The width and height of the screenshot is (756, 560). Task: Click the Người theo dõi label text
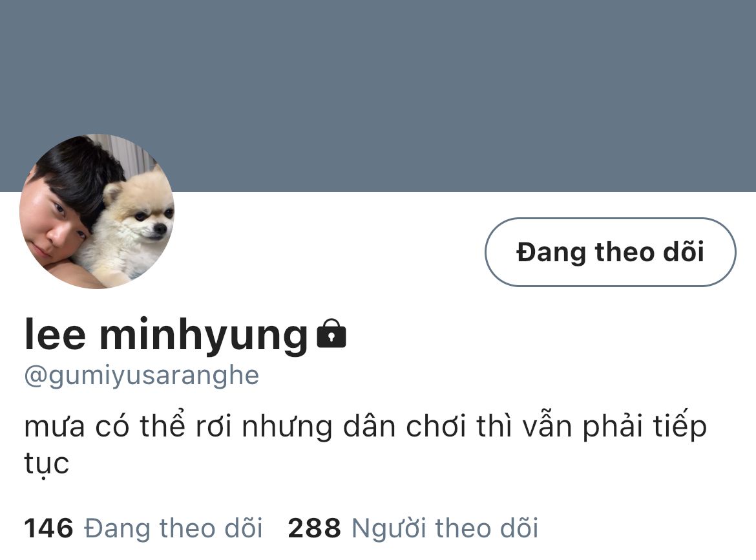point(445,528)
